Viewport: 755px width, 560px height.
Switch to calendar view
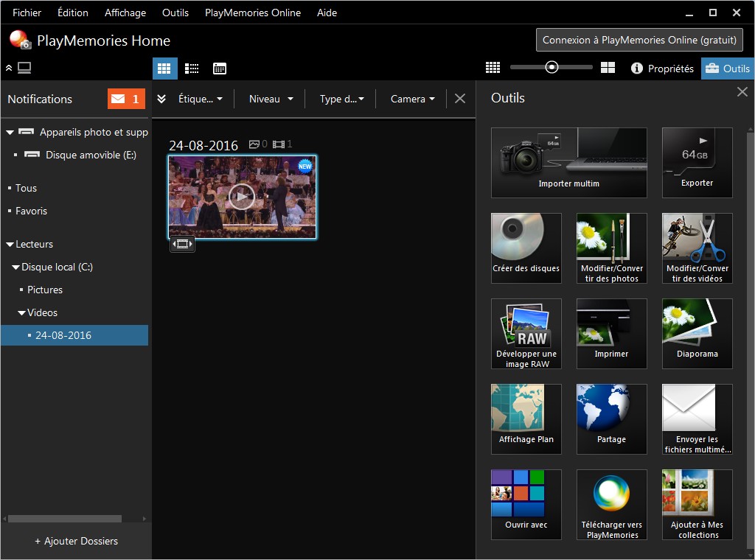click(x=220, y=69)
